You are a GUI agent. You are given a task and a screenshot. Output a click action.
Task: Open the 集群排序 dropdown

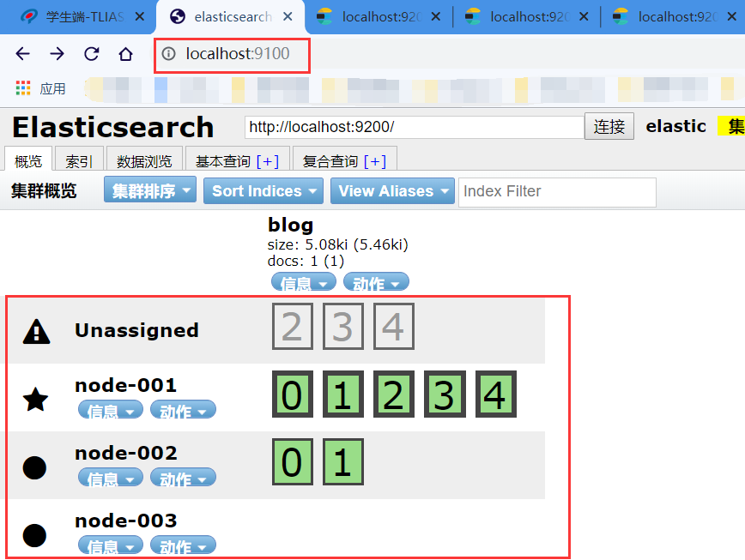coord(150,190)
